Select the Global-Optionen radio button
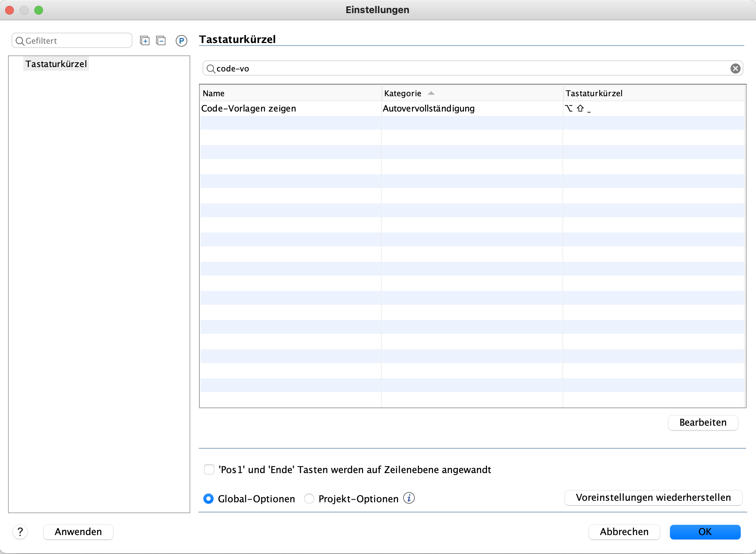756x554 pixels. coord(209,499)
